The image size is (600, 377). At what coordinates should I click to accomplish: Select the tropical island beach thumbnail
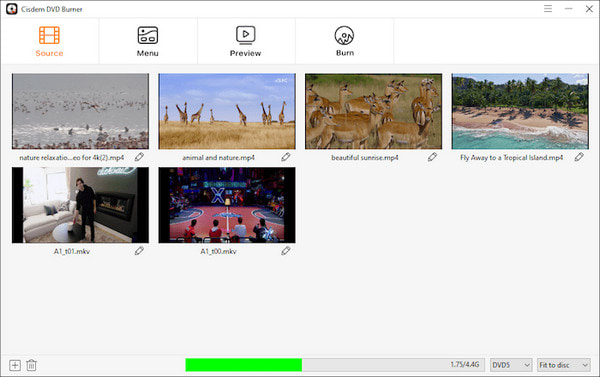tap(520, 111)
